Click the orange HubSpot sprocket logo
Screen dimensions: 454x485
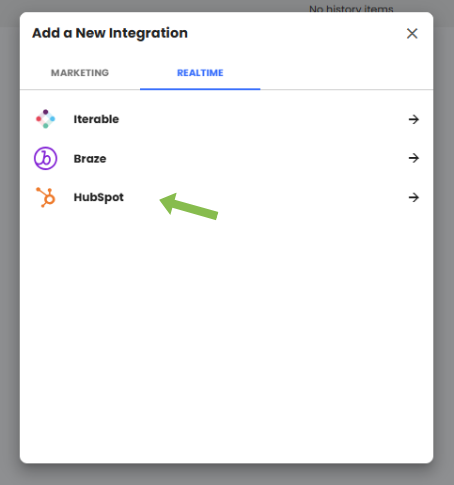[46, 197]
